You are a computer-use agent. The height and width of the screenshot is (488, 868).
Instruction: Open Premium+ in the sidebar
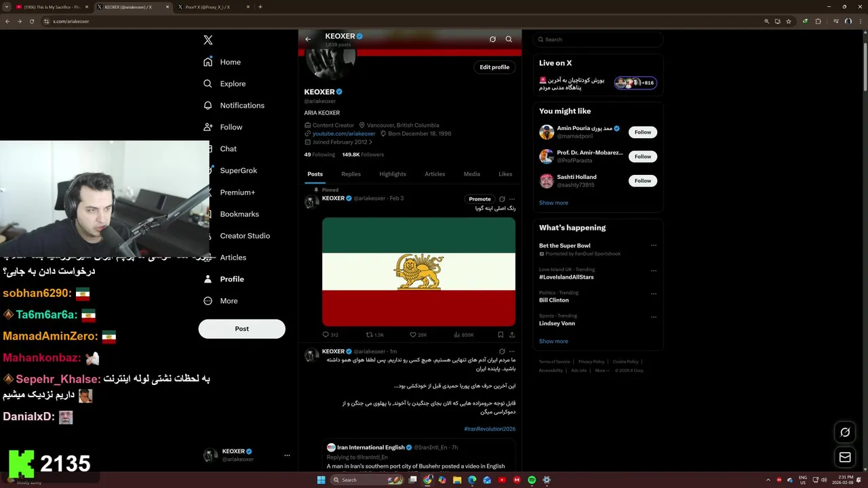pos(237,192)
